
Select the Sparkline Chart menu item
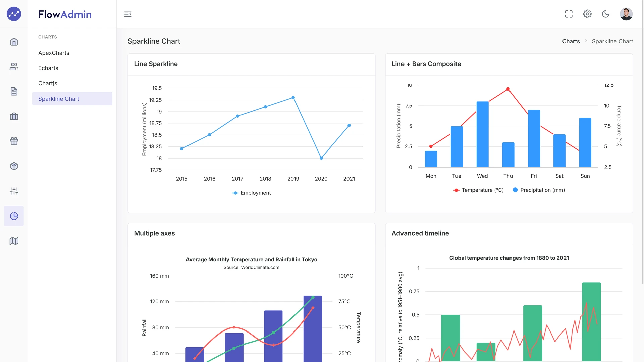pyautogui.click(x=72, y=99)
